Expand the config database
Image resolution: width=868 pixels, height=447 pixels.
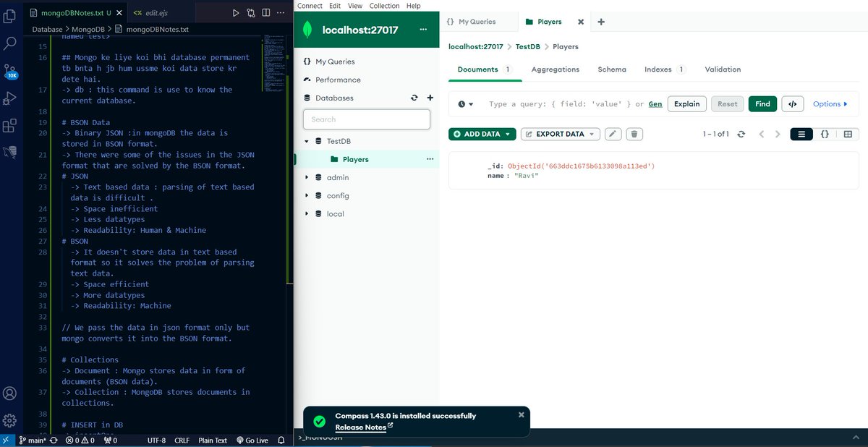click(x=307, y=195)
